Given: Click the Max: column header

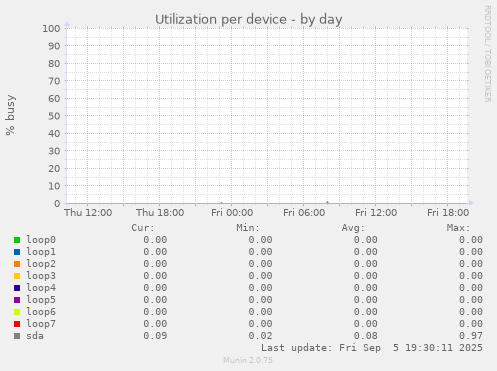Looking at the screenshot, I should point(458,228).
